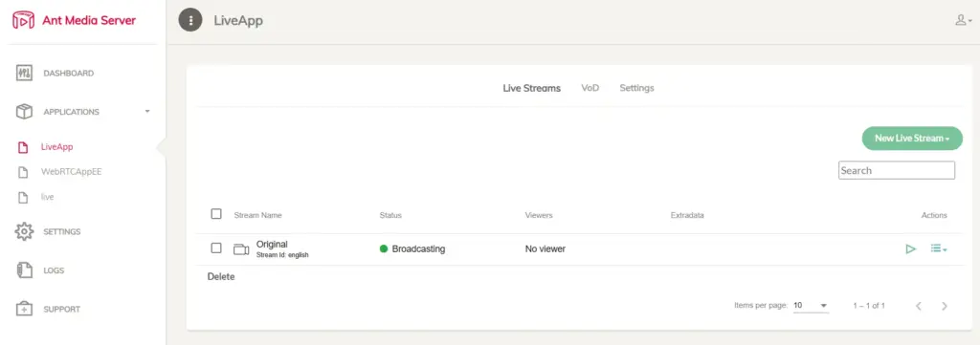The height and width of the screenshot is (345, 980).
Task: Click the 'No viewer' cell
Action: [545, 248]
